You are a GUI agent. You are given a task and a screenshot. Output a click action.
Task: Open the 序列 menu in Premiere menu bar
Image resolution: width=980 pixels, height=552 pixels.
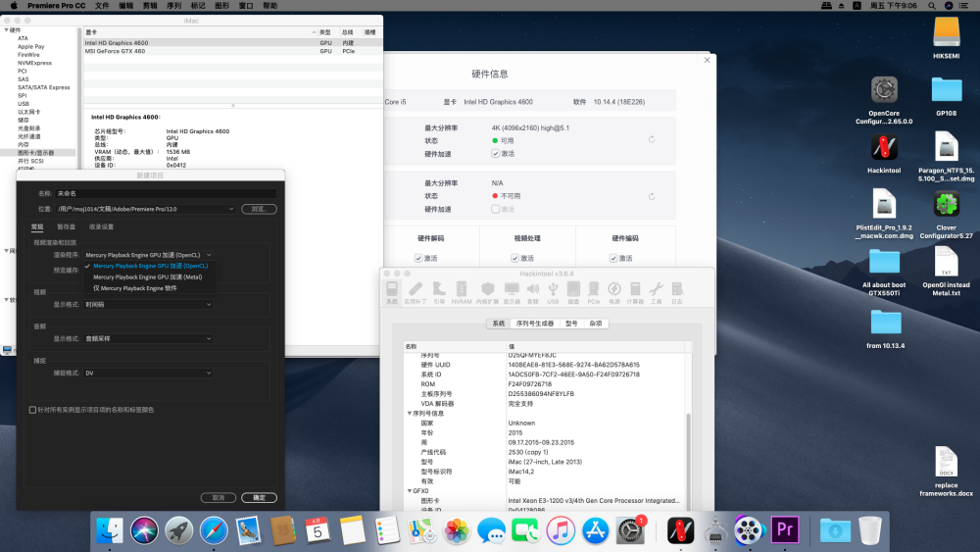[x=173, y=6]
